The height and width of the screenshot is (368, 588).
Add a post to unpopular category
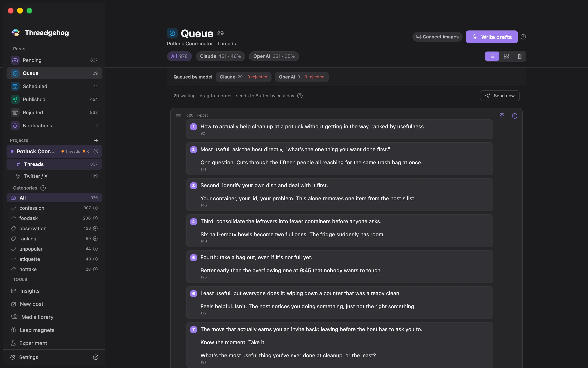96,249
